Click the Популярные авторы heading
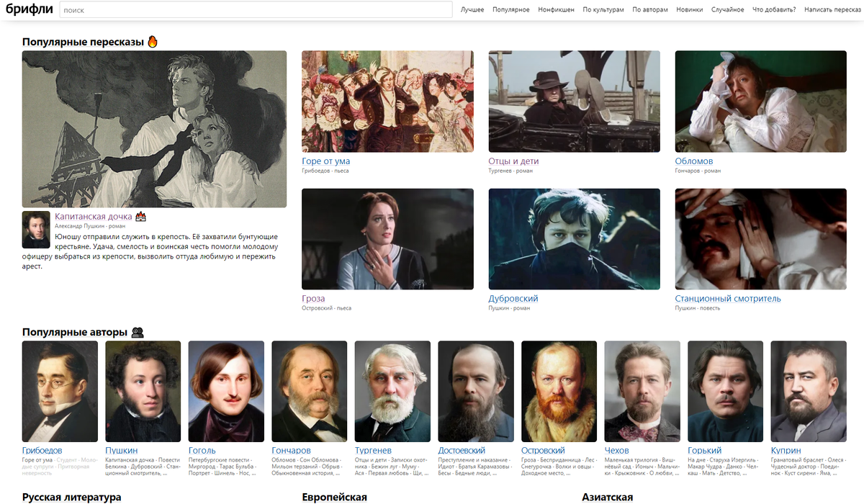Viewport: 864px width, 504px height. pyautogui.click(x=75, y=332)
